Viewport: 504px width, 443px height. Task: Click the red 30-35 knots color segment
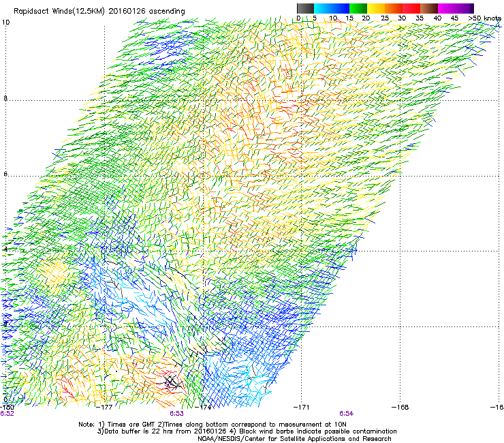point(411,8)
